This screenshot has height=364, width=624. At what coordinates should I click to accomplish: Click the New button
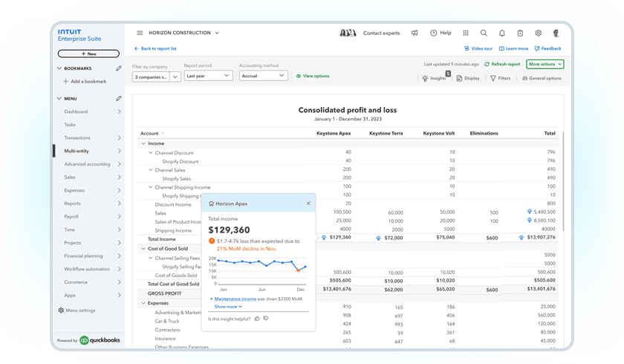[88, 53]
